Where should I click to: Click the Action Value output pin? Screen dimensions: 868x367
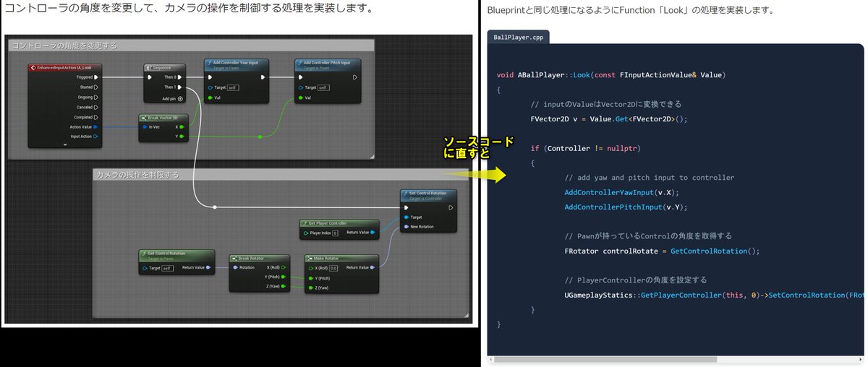(96, 126)
